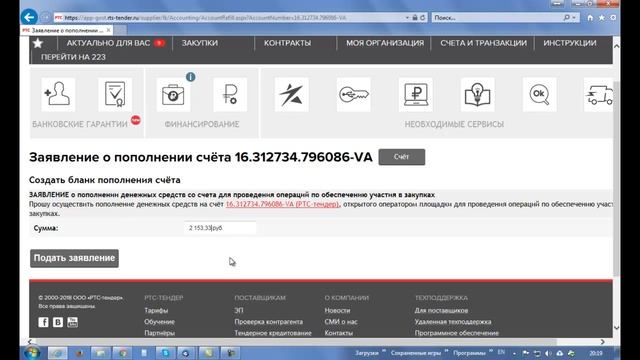Open Контакты footer link
This screenshot has width=640, height=360.
[x=339, y=333]
